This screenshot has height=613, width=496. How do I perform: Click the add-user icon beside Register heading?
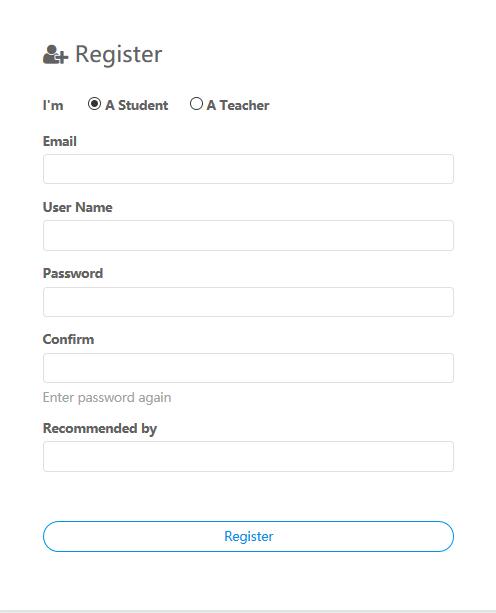(x=56, y=54)
